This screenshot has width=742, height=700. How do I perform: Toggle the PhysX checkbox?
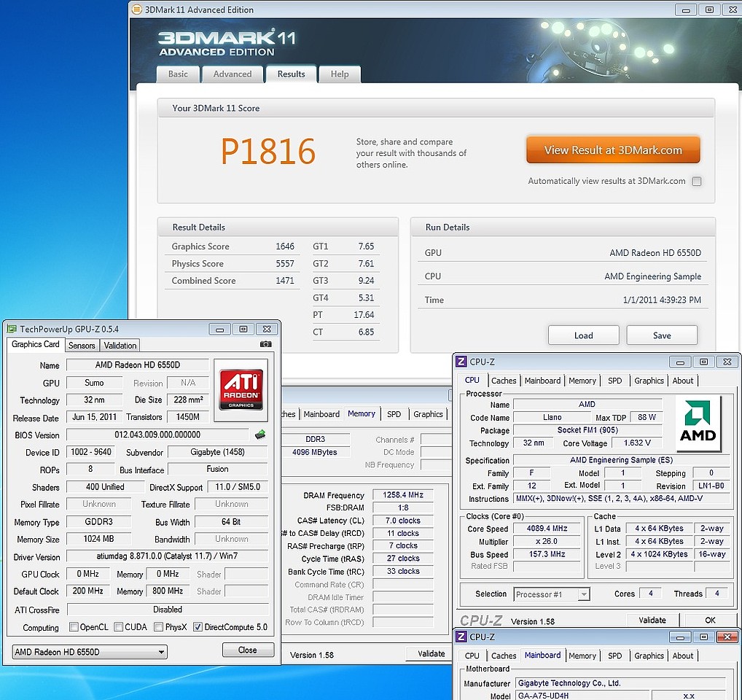tap(159, 627)
